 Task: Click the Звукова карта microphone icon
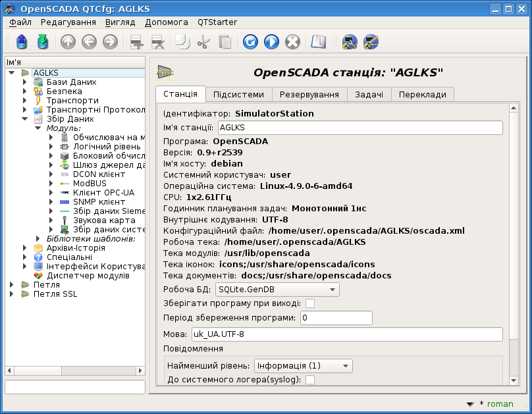[x=65, y=220]
